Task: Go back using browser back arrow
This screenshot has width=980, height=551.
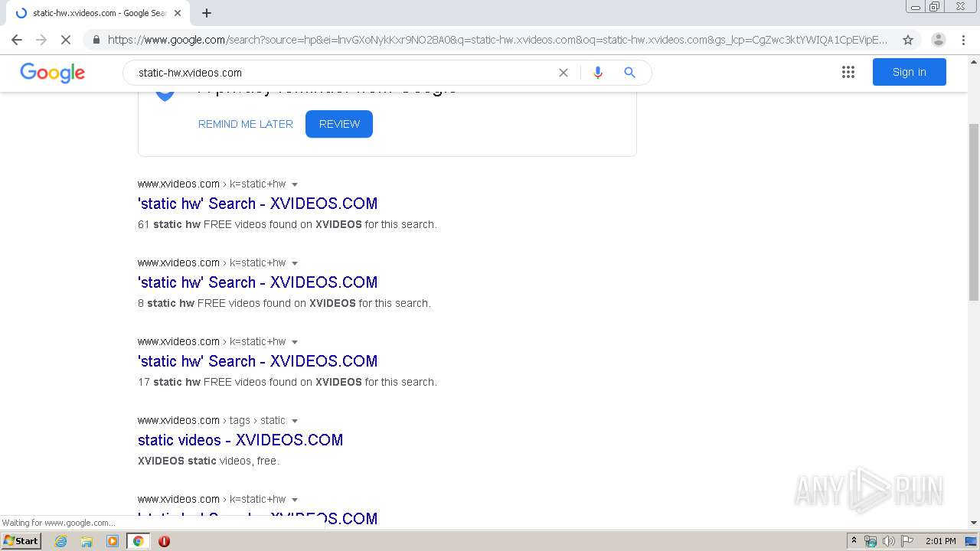Action: (17, 40)
